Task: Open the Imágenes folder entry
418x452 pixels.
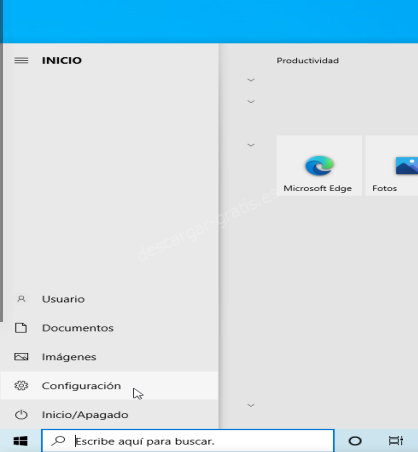Action: [x=109, y=357]
